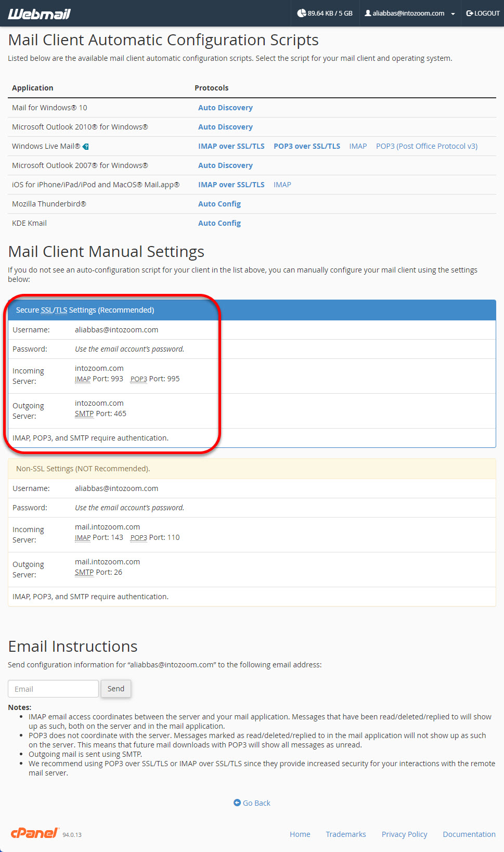This screenshot has width=504, height=852.
Task: Select POP3 over SSL/TLS for Windows Live Mail
Action: click(x=307, y=146)
